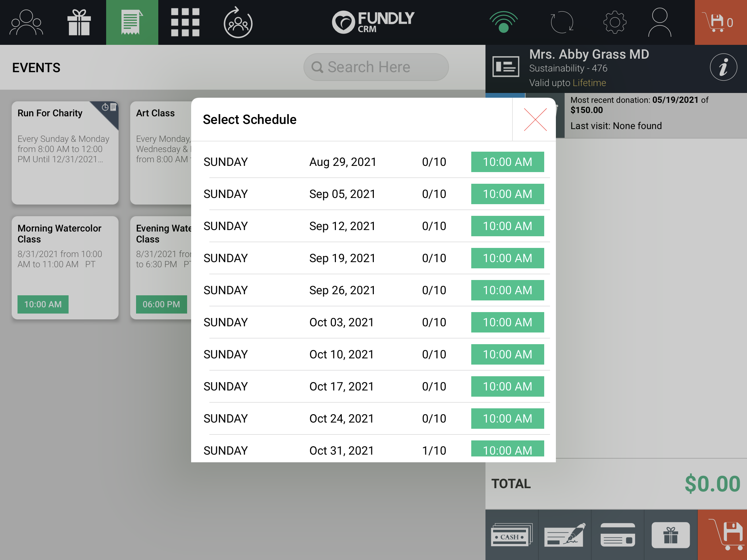The height and width of the screenshot is (560, 747).
Task: Click the Aug 29, 2021 date text
Action: [343, 162]
